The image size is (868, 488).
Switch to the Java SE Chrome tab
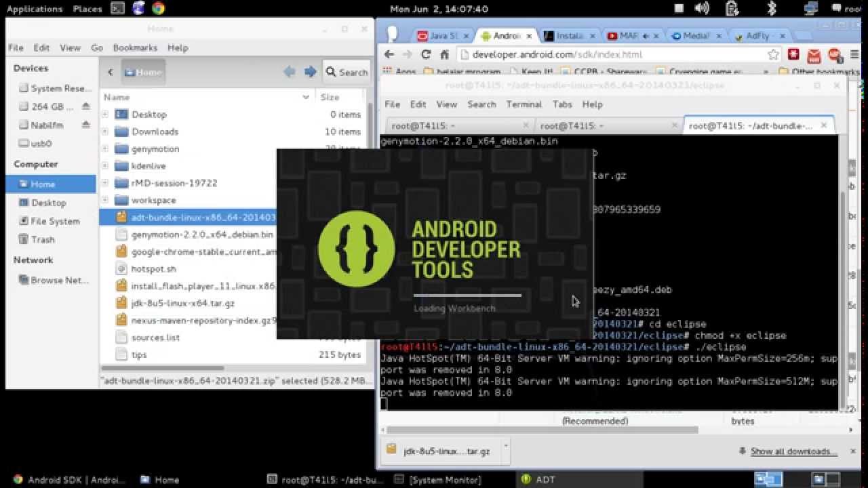click(x=443, y=36)
